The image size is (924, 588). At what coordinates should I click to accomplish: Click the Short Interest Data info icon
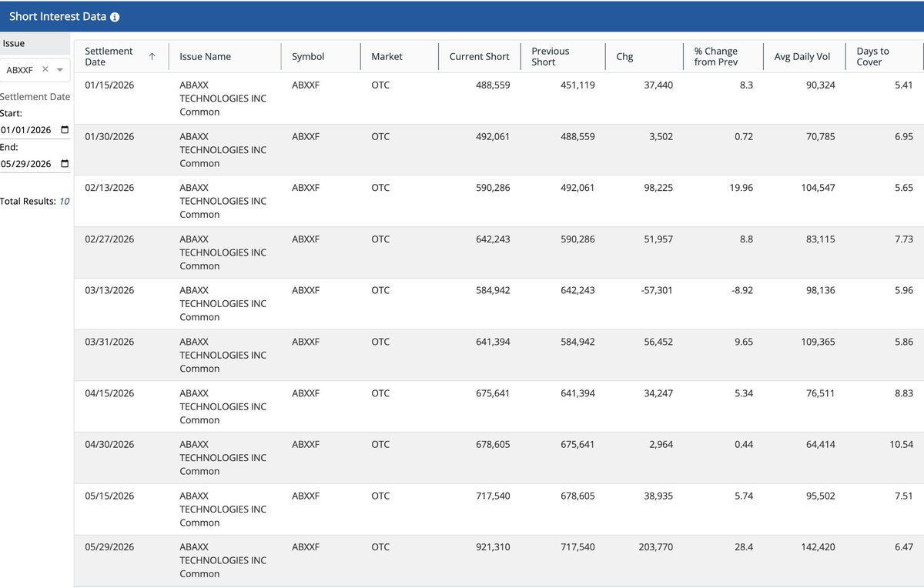point(115,17)
